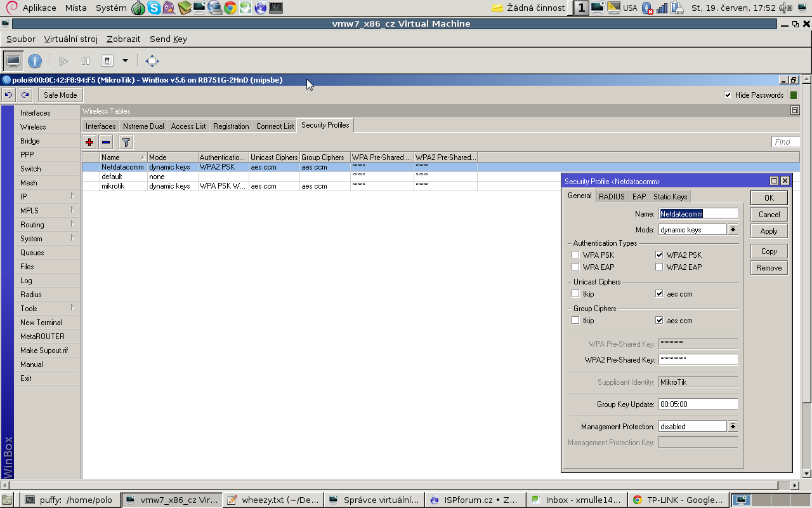
Task: Toggle the Hide Passwords checkbox
Action: coord(728,95)
